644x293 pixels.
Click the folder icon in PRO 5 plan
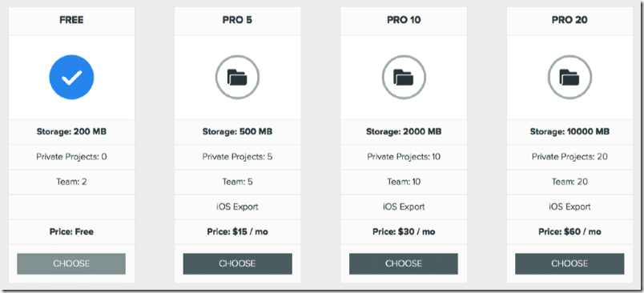click(237, 77)
